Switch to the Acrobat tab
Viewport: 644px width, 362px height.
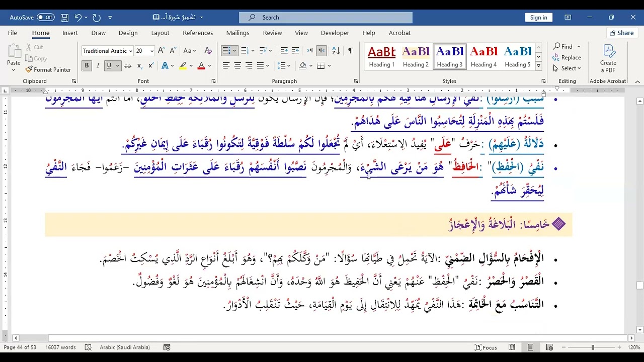coord(399,33)
